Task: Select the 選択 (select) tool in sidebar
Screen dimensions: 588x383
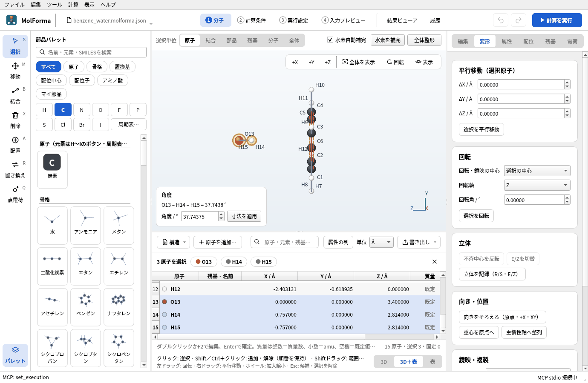Action: pyautogui.click(x=15, y=46)
